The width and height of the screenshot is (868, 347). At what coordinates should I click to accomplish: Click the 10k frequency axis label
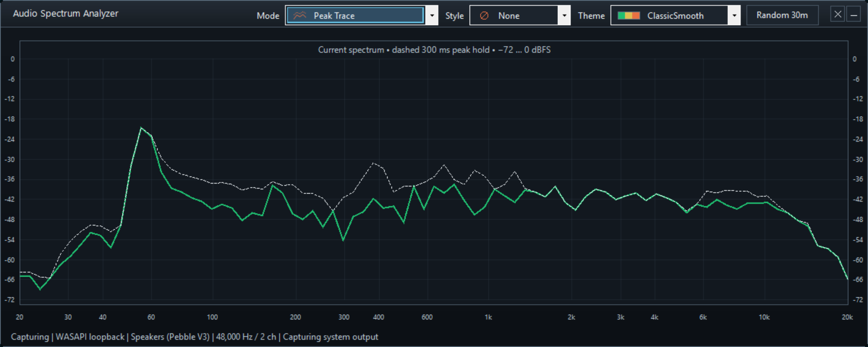tap(764, 317)
